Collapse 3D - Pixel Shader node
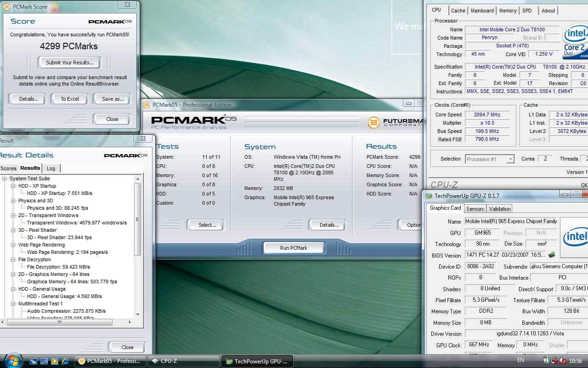 point(13,230)
